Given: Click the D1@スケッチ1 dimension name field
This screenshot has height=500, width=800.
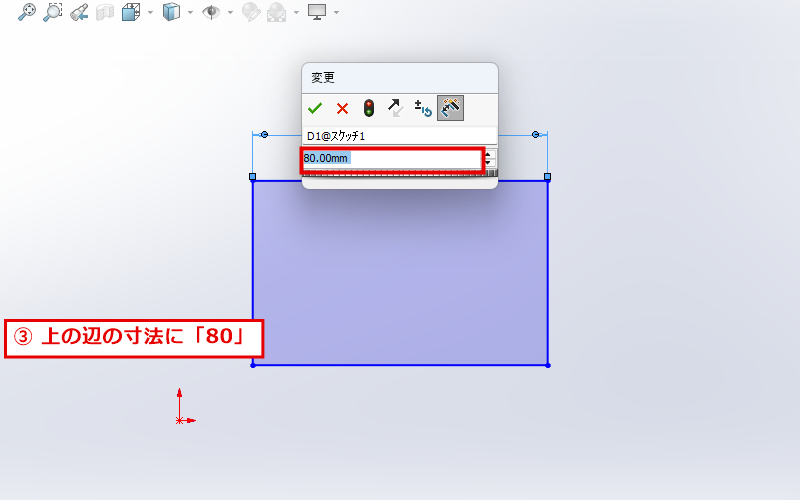Looking at the screenshot, I should tap(399, 136).
